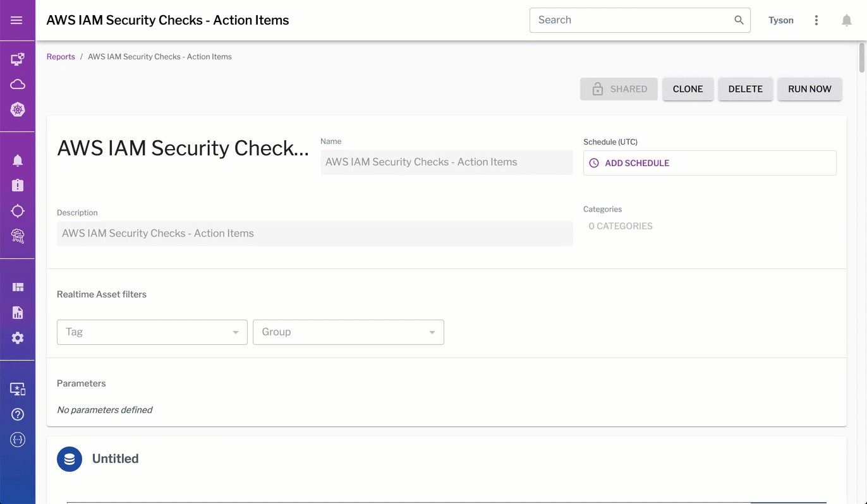Click the CLONE button
867x504 pixels.
coord(688,89)
